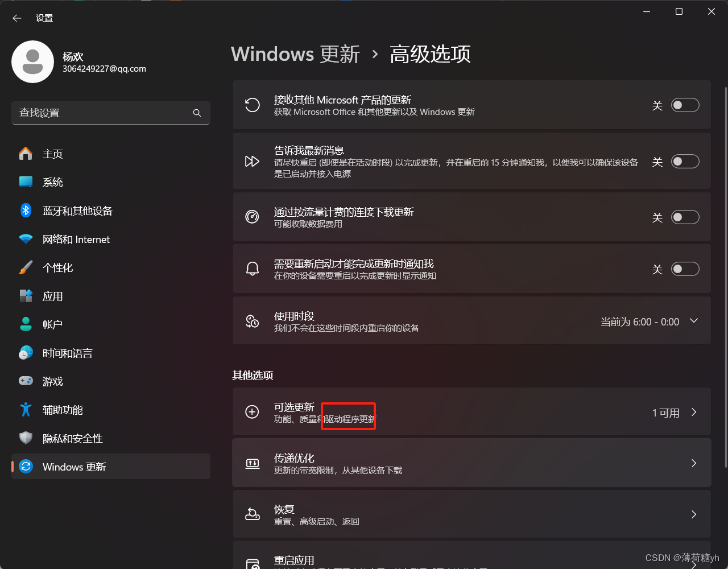Open 辅助功能 in sidebar
Image resolution: width=728 pixels, height=569 pixels.
(111, 410)
